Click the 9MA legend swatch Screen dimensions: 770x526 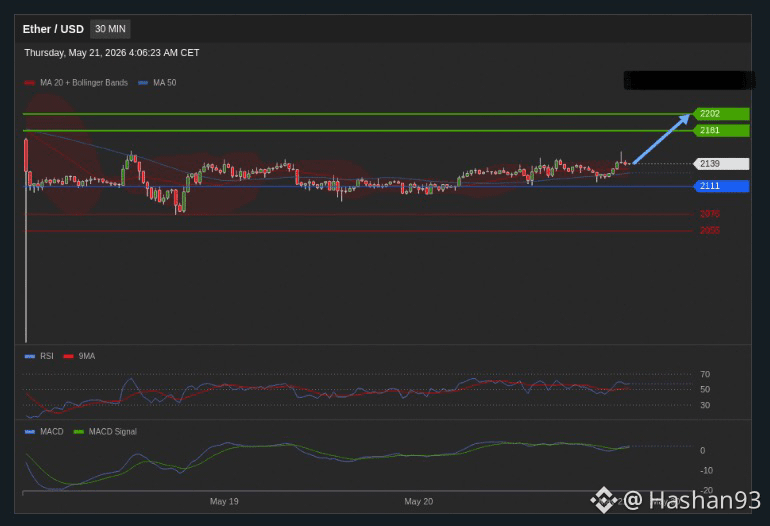coord(68,356)
